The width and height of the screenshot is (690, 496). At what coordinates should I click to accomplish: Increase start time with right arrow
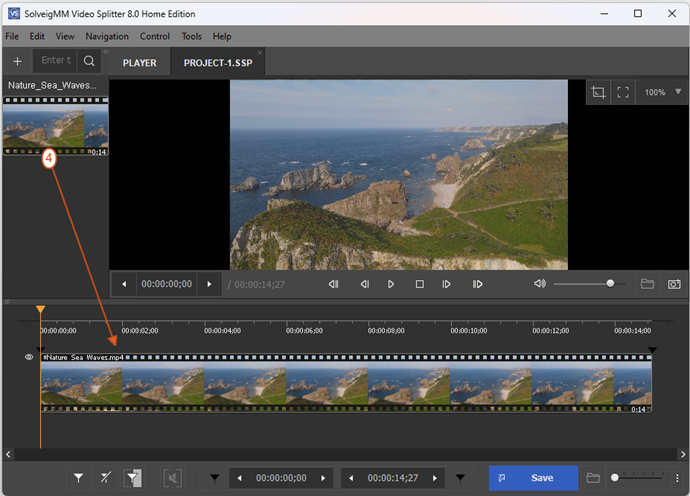(323, 478)
